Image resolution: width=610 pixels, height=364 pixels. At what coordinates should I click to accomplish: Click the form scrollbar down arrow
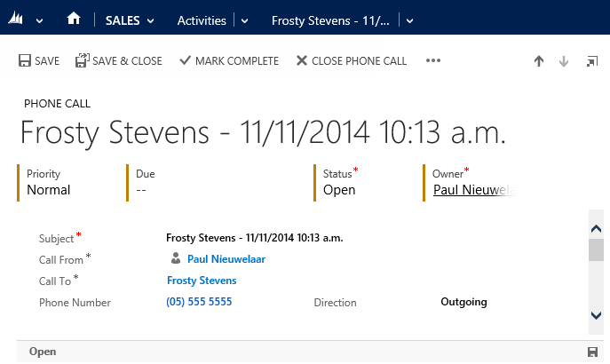tap(597, 315)
